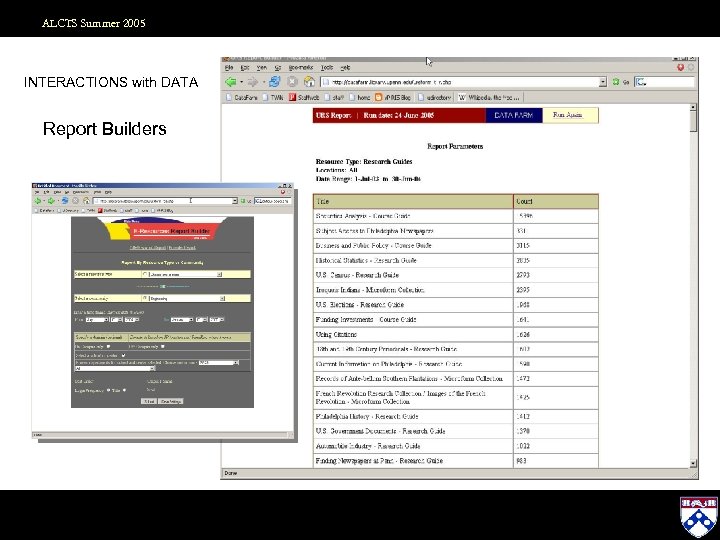Screen dimensions: 720x540
Task: Click the Stop icon in URS Report browser
Action: (x=292, y=82)
